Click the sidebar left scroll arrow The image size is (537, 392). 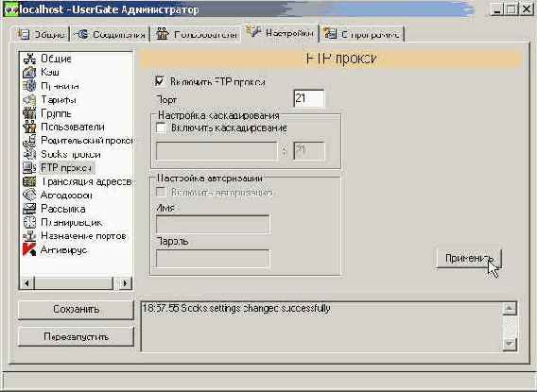26,283
